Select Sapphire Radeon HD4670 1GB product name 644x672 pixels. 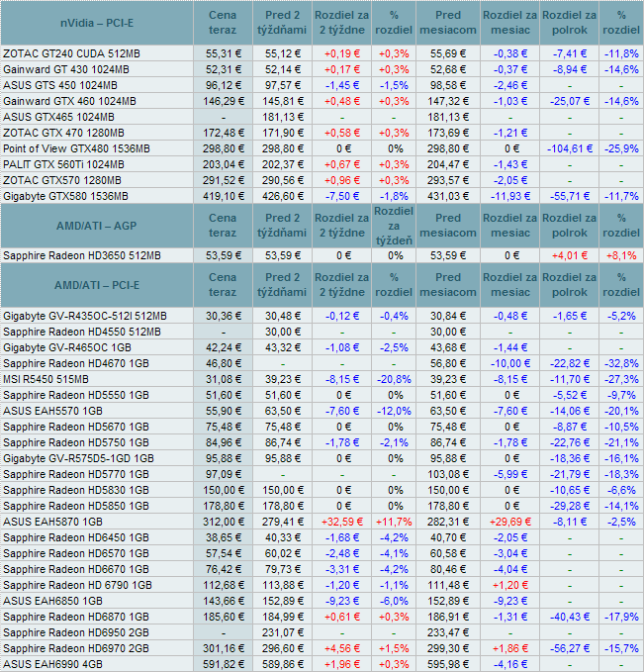point(76,364)
